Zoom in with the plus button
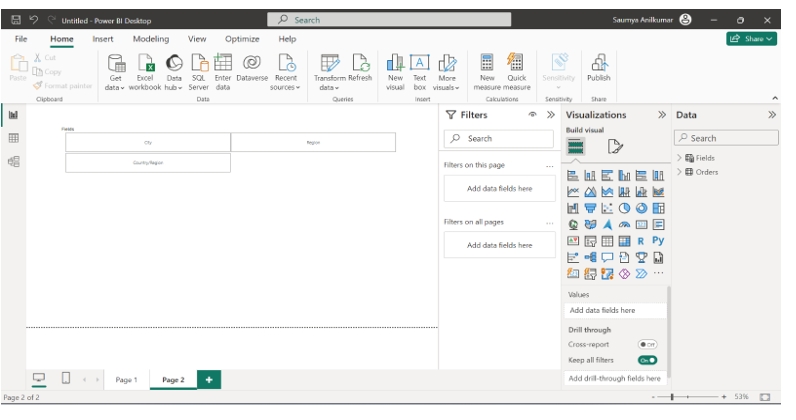 [723, 397]
